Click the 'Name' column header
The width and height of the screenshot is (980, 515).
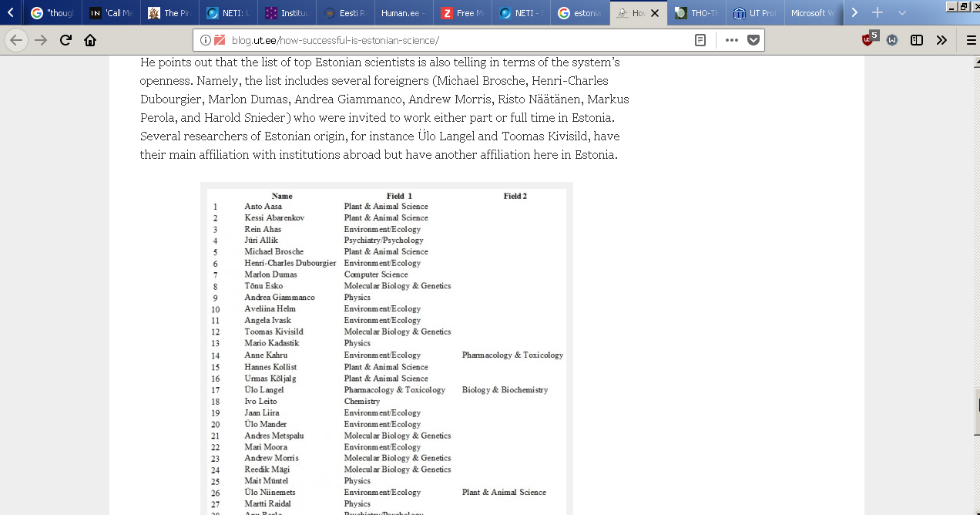click(x=282, y=197)
